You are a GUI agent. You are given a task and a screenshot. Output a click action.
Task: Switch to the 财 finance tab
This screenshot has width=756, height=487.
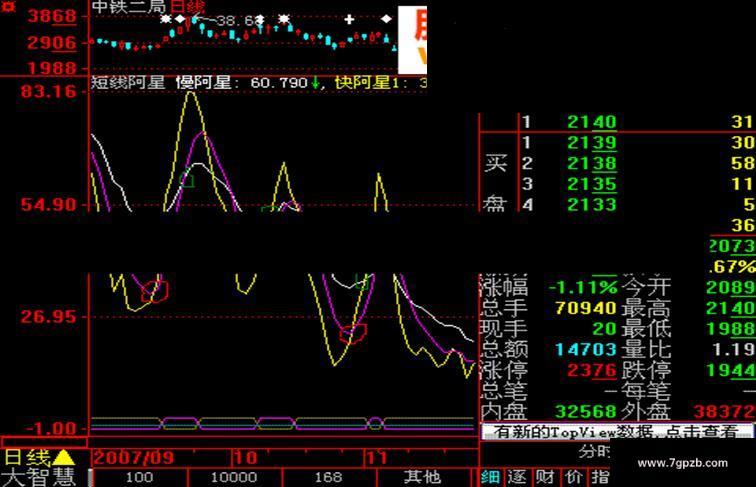[545, 477]
